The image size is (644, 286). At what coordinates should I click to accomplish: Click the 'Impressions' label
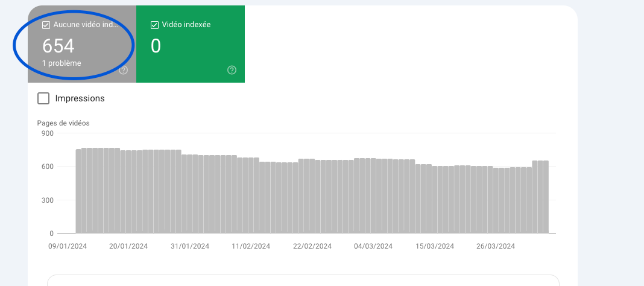click(x=80, y=98)
